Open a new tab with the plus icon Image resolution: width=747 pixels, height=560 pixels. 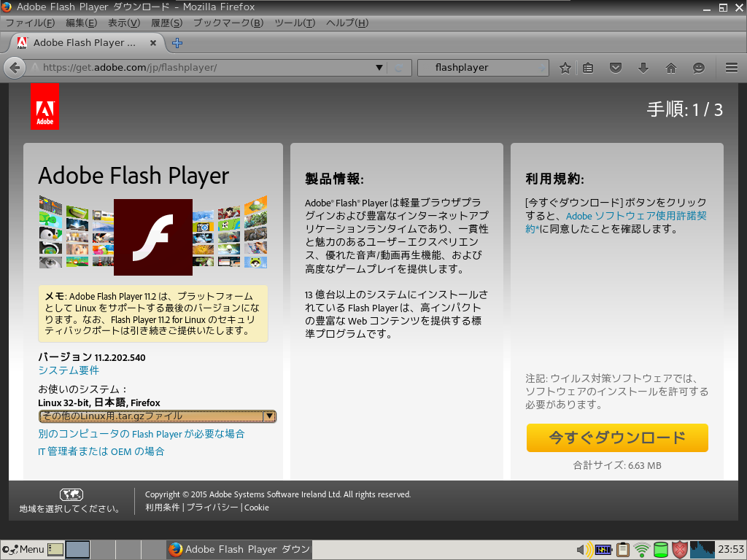coord(177,43)
